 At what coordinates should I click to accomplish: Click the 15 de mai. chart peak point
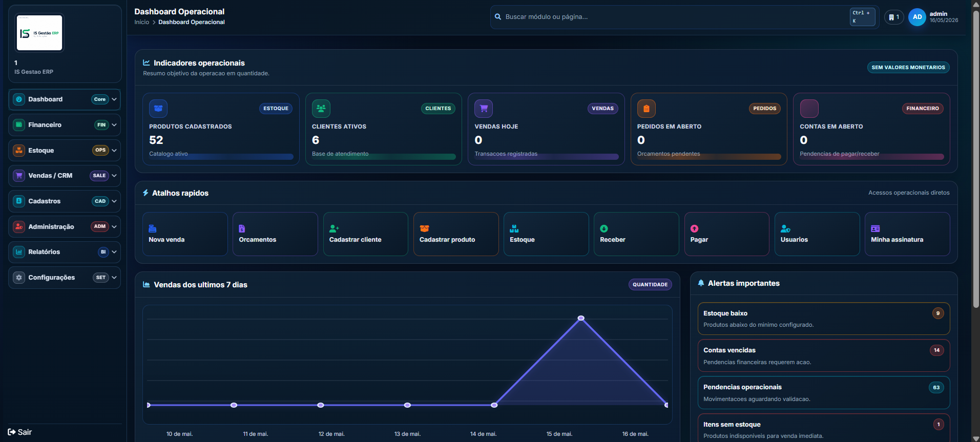tap(581, 318)
